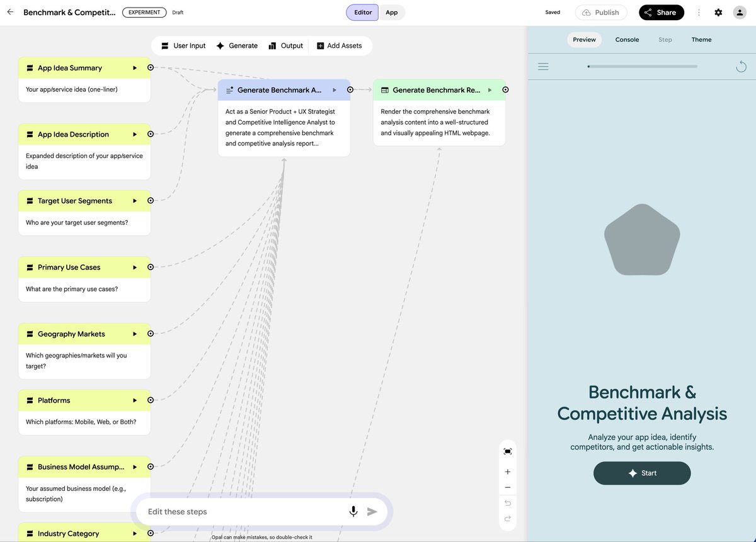Click the Add Assets button
Screen dimensions: 756x542
tap(339, 46)
